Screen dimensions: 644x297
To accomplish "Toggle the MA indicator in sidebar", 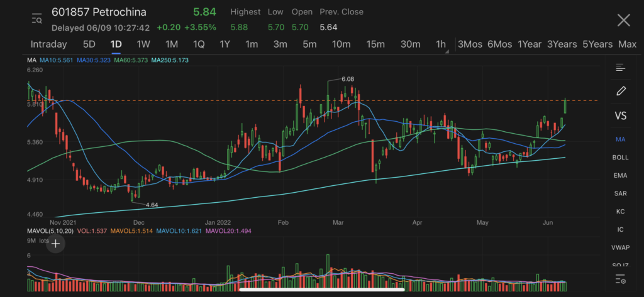I will click(x=620, y=139).
